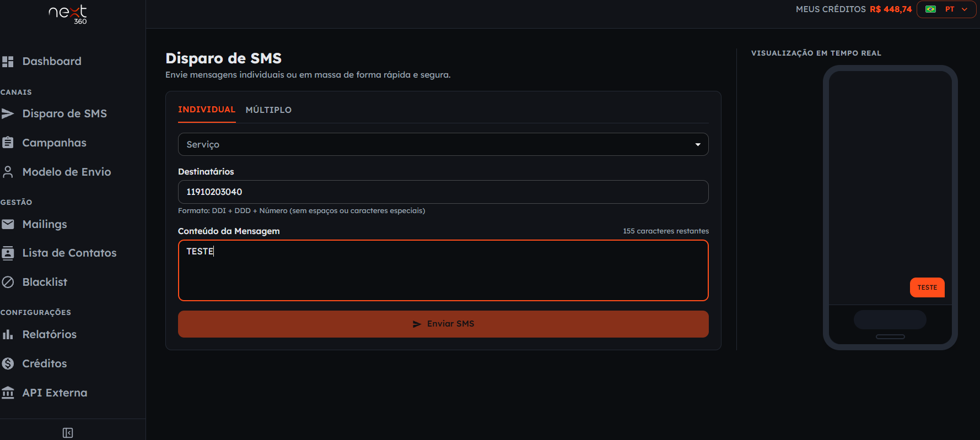The width and height of the screenshot is (980, 440).
Task: Open the Créditos dollar-coin icon
Action: pyautogui.click(x=8, y=363)
